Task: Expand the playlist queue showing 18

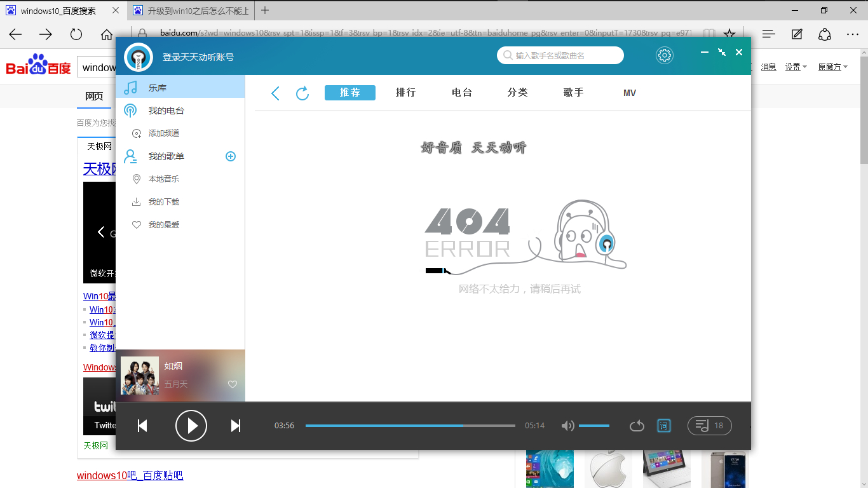Action: (710, 426)
